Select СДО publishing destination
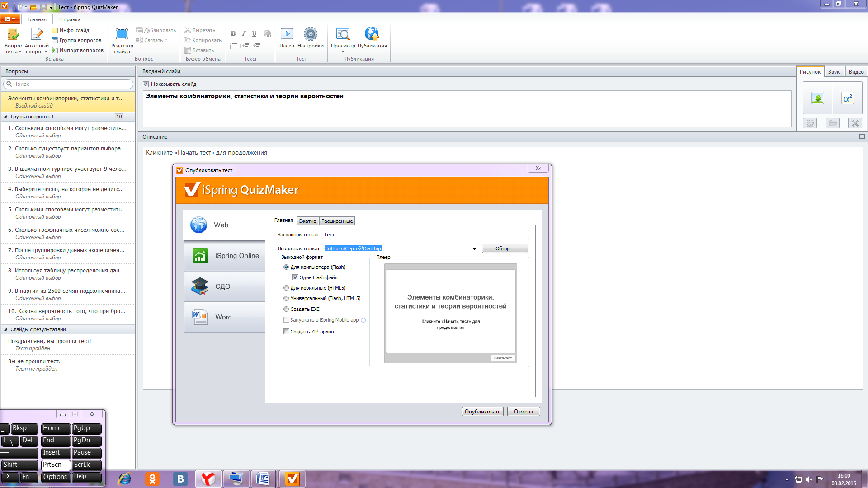This screenshot has height=488, width=868. pyautogui.click(x=225, y=286)
